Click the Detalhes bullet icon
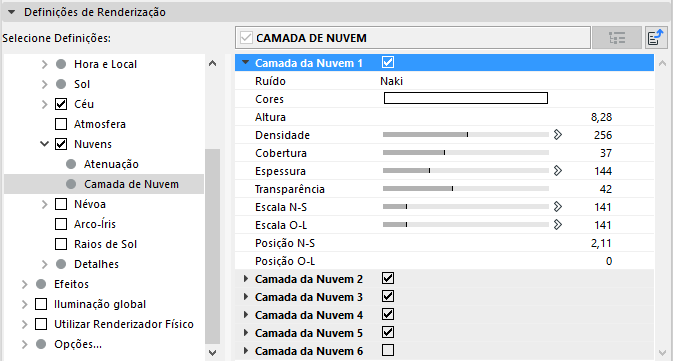The height and width of the screenshot is (361, 673). pyautogui.click(x=61, y=264)
